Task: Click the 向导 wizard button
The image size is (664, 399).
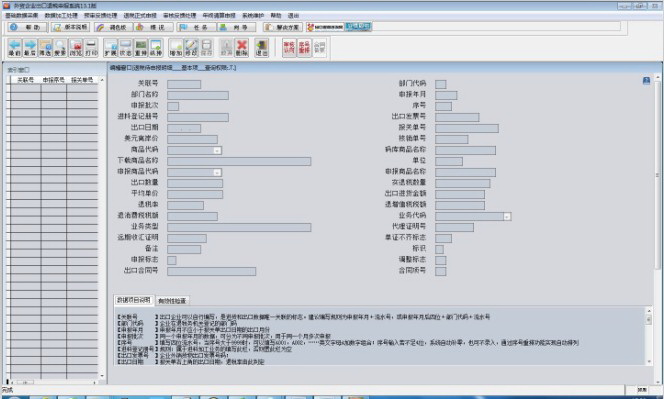Action: pyautogui.click(x=237, y=27)
